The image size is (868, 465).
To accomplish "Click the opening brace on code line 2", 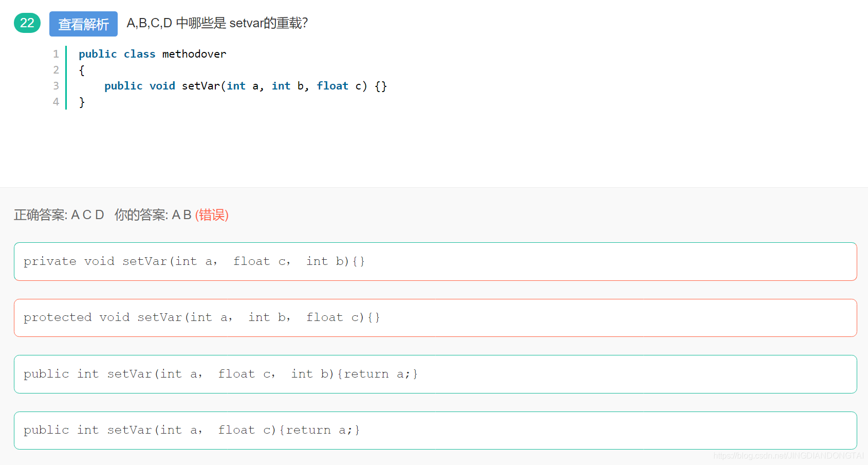I will [x=82, y=70].
